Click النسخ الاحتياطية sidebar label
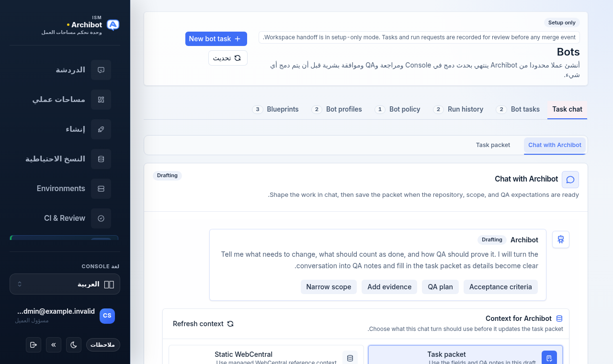 coord(55,159)
